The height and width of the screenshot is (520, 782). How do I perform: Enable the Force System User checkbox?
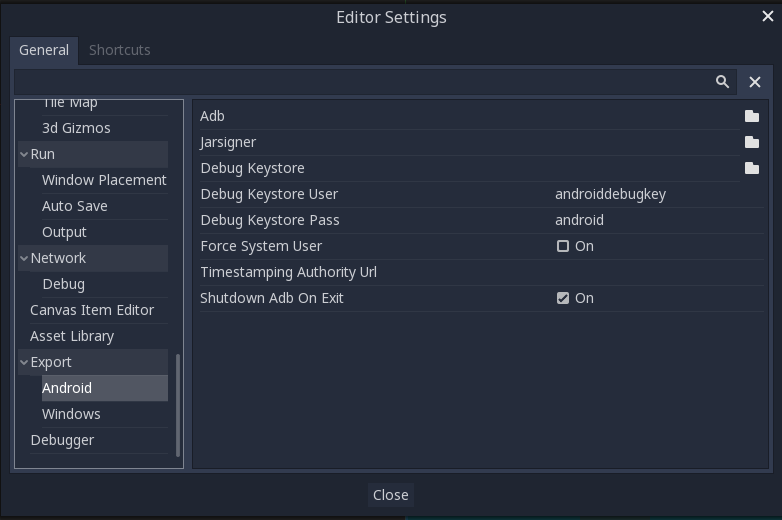(x=563, y=246)
